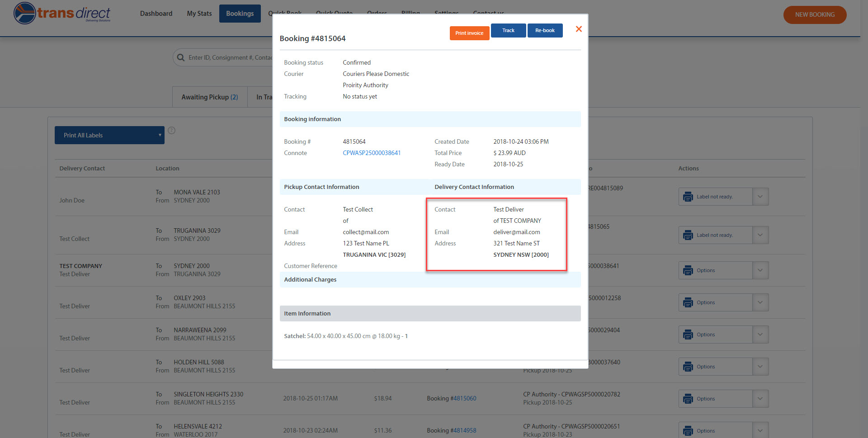Viewport: 868px width, 438px height.
Task: Switch to the Awaiting Pickup tab
Action: (209, 97)
